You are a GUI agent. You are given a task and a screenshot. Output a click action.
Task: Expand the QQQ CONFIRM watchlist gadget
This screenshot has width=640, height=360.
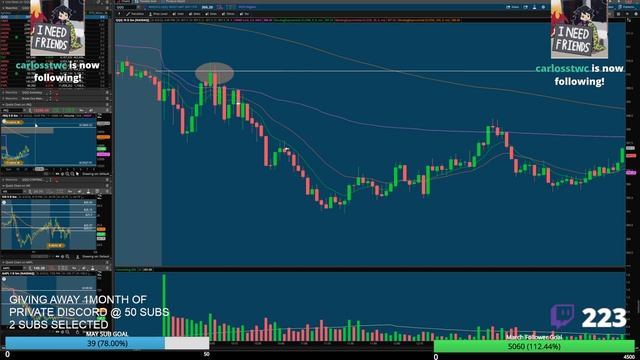[3, 180]
